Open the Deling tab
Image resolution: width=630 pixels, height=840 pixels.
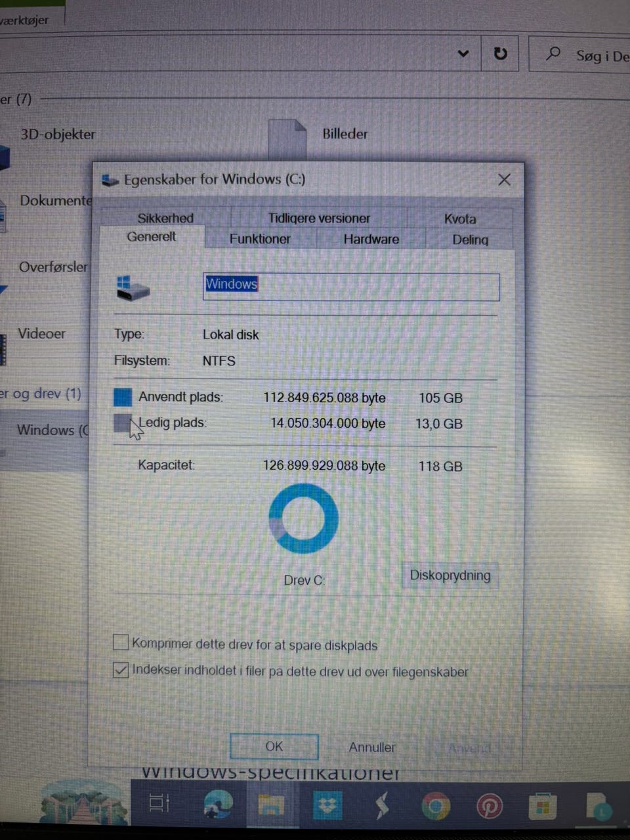(x=471, y=240)
